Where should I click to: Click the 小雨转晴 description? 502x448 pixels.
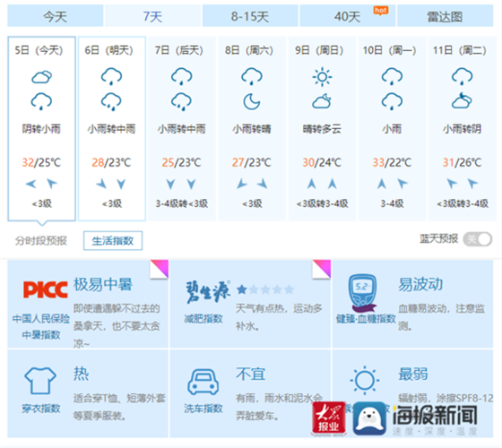point(252,129)
